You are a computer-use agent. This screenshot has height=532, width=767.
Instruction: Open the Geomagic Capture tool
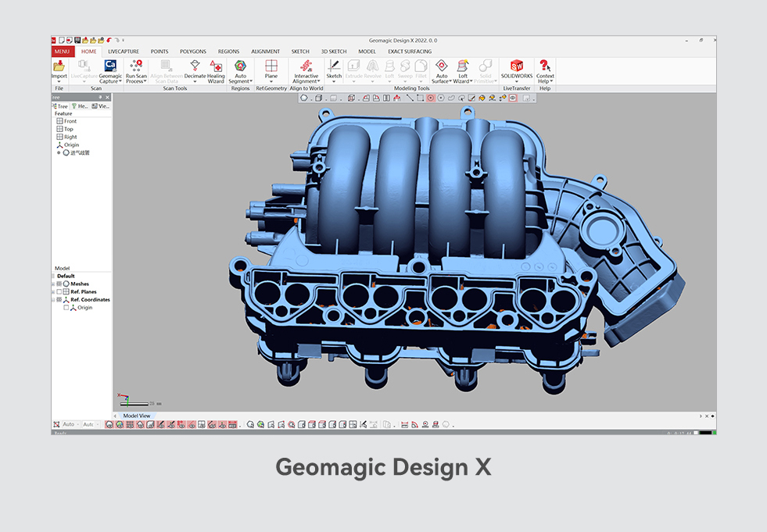click(x=110, y=66)
